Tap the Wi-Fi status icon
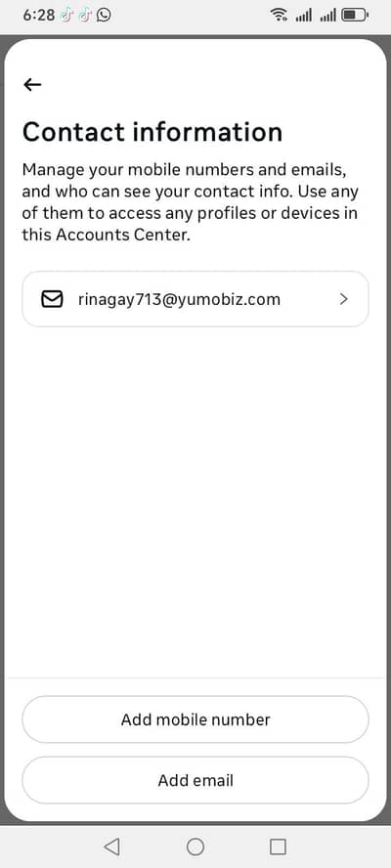The height and width of the screenshot is (868, 391). point(278,15)
